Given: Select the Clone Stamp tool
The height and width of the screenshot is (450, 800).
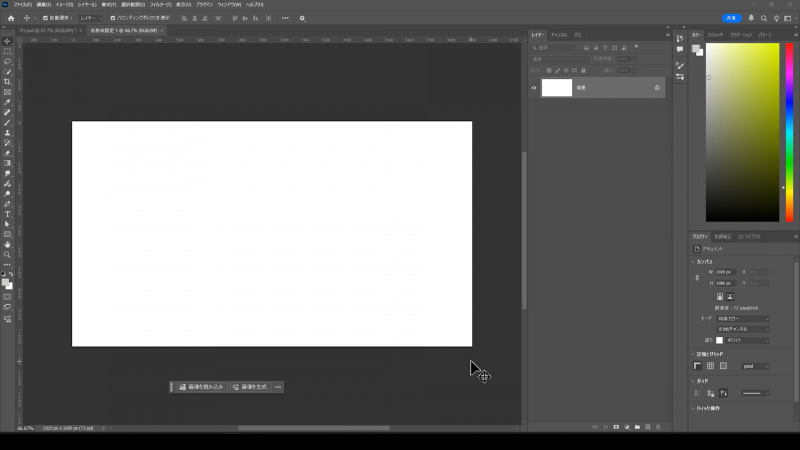Looking at the screenshot, I should tap(7, 133).
